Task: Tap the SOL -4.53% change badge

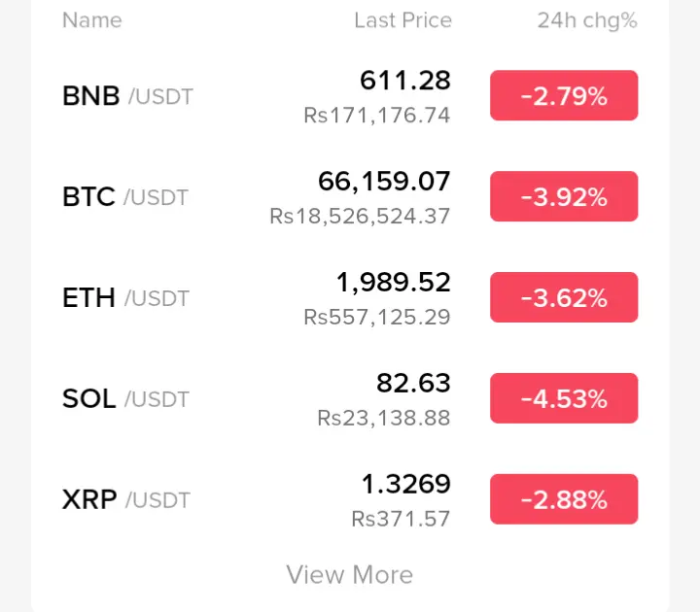Action: tap(564, 399)
